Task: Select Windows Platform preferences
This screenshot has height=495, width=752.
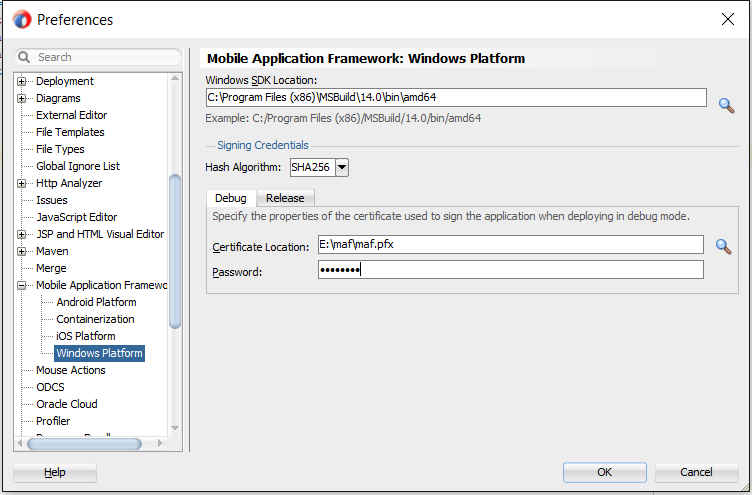Action: (99, 353)
